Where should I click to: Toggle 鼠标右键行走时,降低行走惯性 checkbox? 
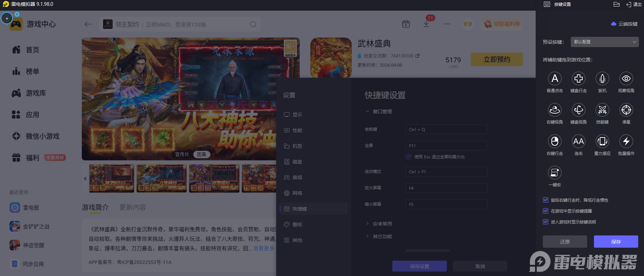tap(546, 200)
